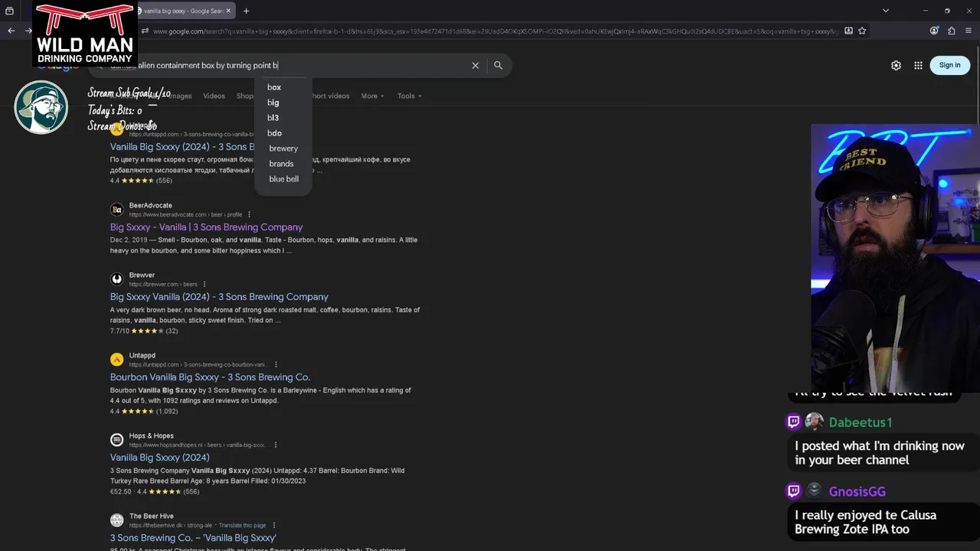Open Hops & Hopes result options dots

(x=276, y=445)
